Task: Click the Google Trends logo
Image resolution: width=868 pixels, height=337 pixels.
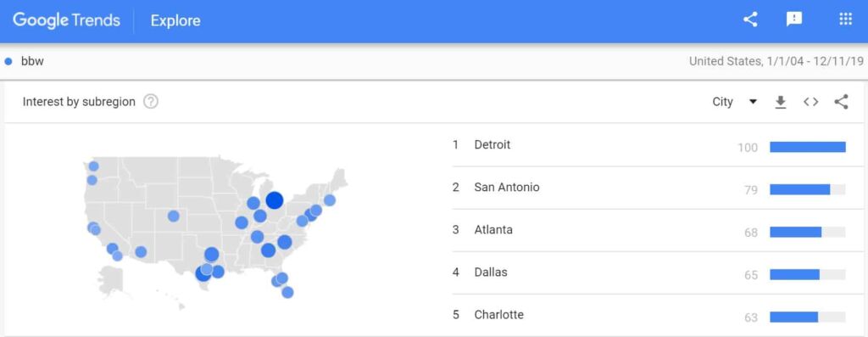Action: (x=66, y=20)
